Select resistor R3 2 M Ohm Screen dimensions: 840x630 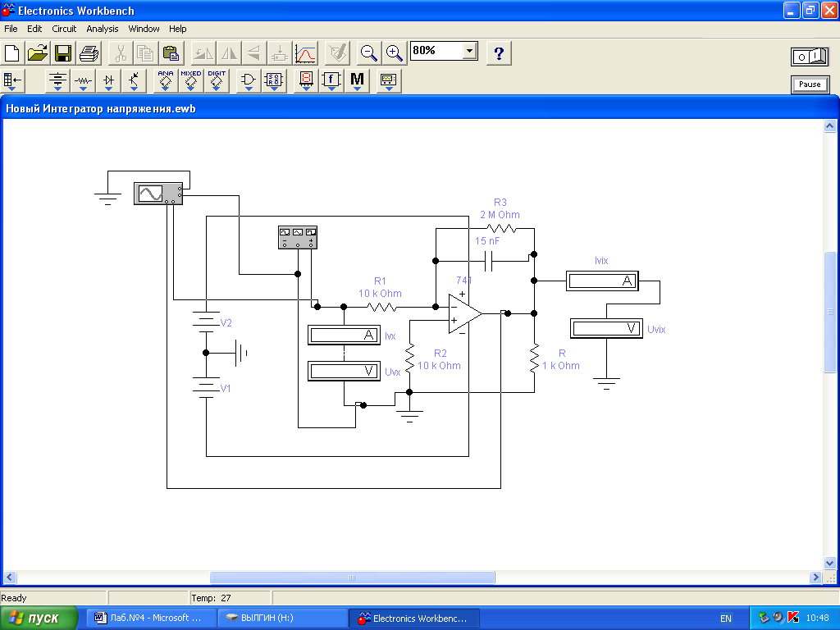(501, 229)
